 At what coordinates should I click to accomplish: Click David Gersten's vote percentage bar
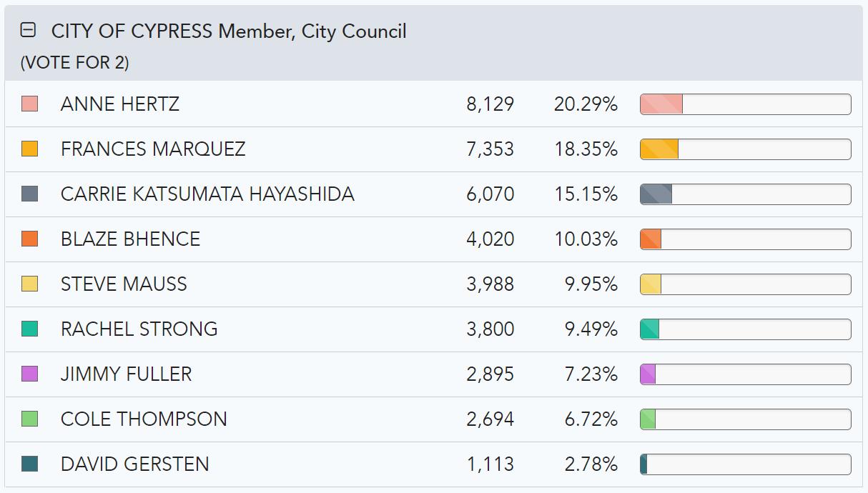[x=745, y=464]
